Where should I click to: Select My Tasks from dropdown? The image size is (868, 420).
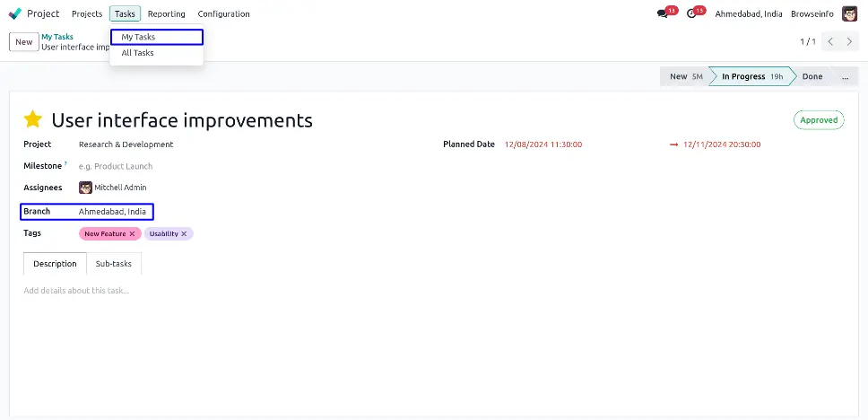pos(138,37)
